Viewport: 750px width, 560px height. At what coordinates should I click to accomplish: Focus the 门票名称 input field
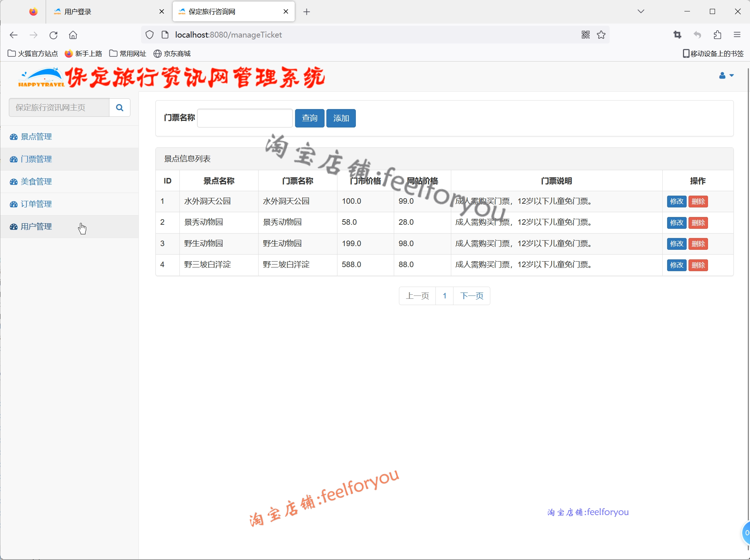tap(245, 118)
